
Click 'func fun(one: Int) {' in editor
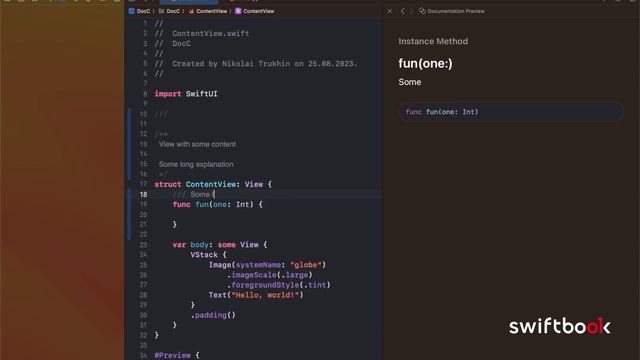[x=217, y=204]
